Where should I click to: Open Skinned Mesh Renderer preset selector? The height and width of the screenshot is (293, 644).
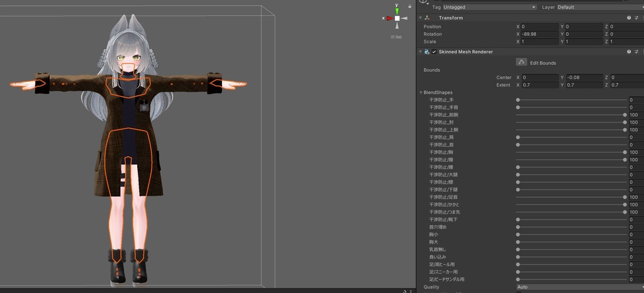pyautogui.click(x=636, y=52)
